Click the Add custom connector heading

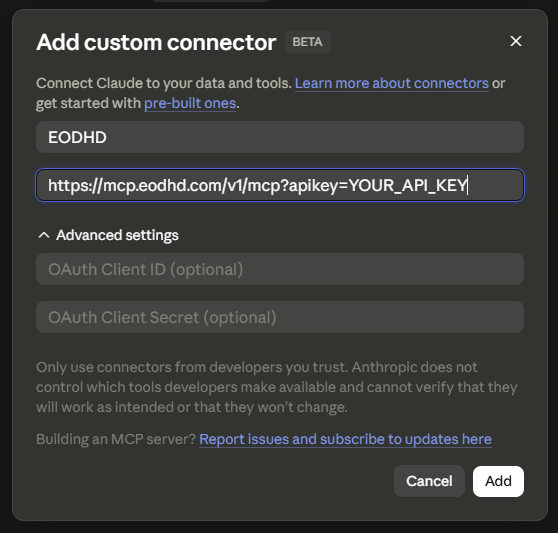(x=156, y=42)
